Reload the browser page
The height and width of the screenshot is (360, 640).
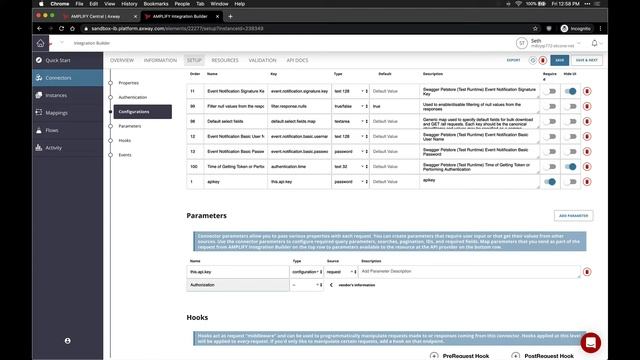click(61, 29)
